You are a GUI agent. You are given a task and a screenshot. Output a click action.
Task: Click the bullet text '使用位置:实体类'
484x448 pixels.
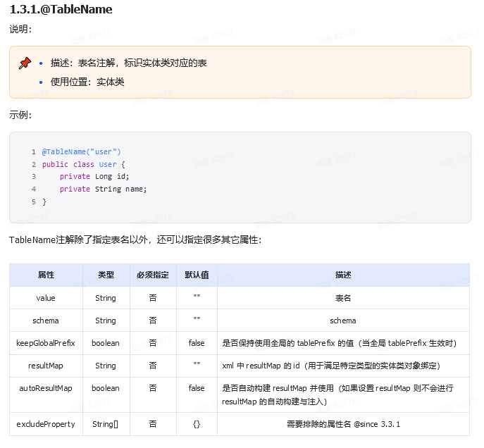coord(87,82)
